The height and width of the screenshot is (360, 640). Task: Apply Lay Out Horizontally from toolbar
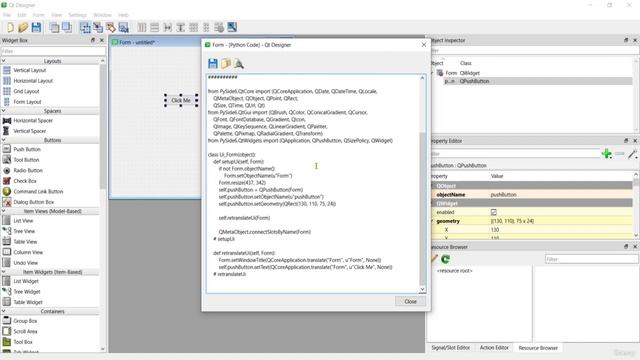[x=142, y=27]
